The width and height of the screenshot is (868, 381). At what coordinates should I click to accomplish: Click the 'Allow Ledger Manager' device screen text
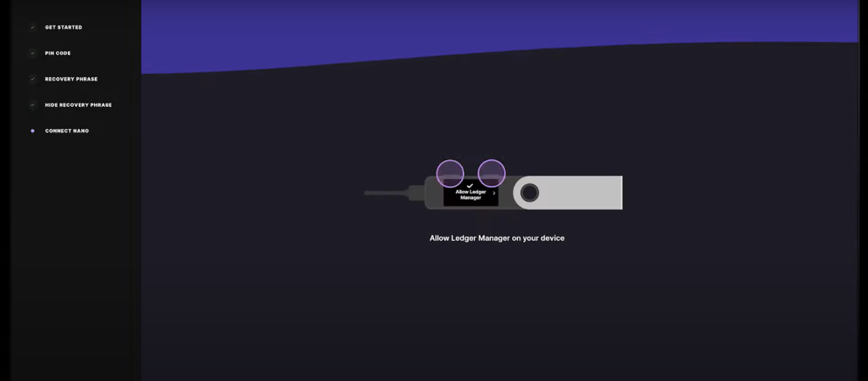click(470, 194)
